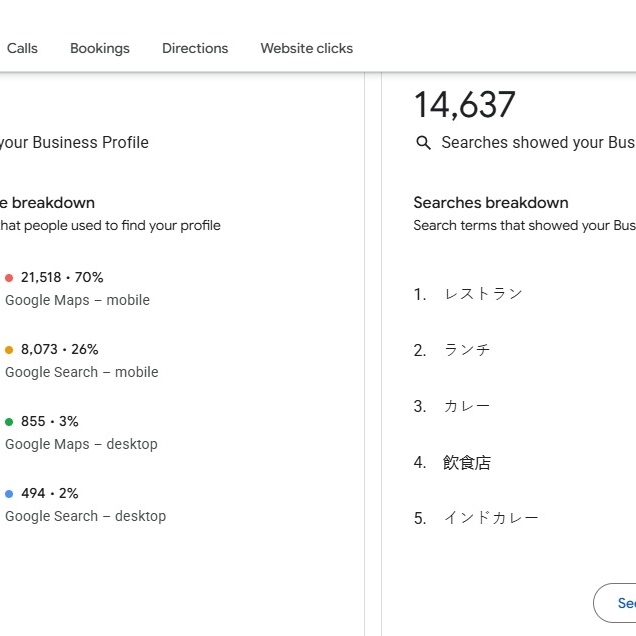Click the orange Google Search mobile dot

[x=9, y=350]
